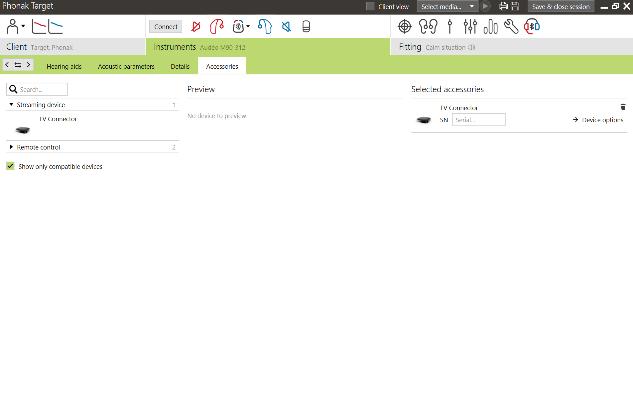This screenshot has width=633, height=395.
Task: Open the blue left-ear audiogram icon
Action: (x=56, y=27)
